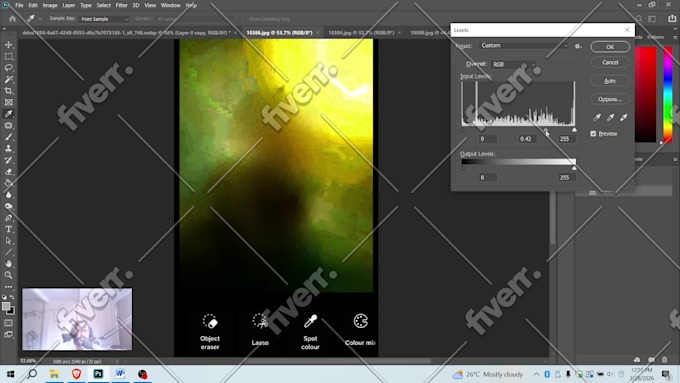This screenshot has width=680, height=383.
Task: Click the white input level slider triangle
Action: 574,130
